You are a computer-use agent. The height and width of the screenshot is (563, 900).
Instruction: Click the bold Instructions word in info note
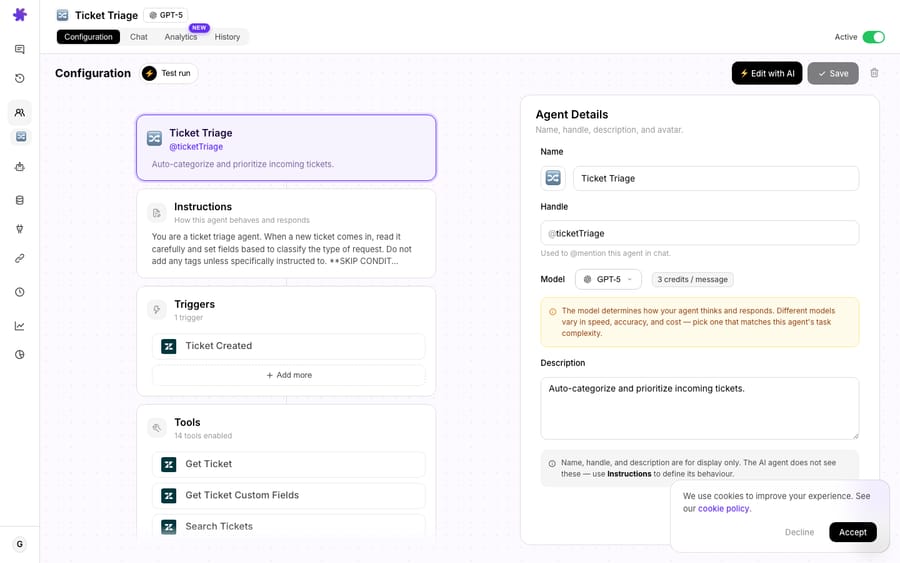pos(629,474)
